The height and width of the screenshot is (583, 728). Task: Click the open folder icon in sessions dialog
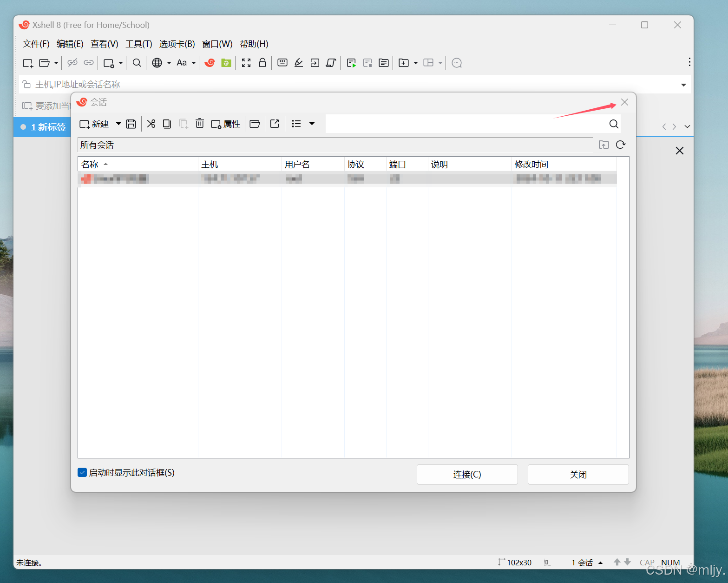coord(255,124)
